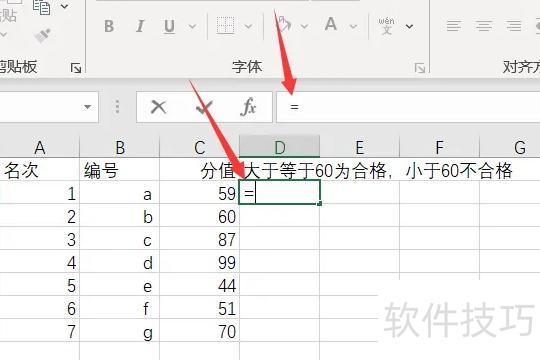
Task: Click Insert Function fx button
Action: 248,107
